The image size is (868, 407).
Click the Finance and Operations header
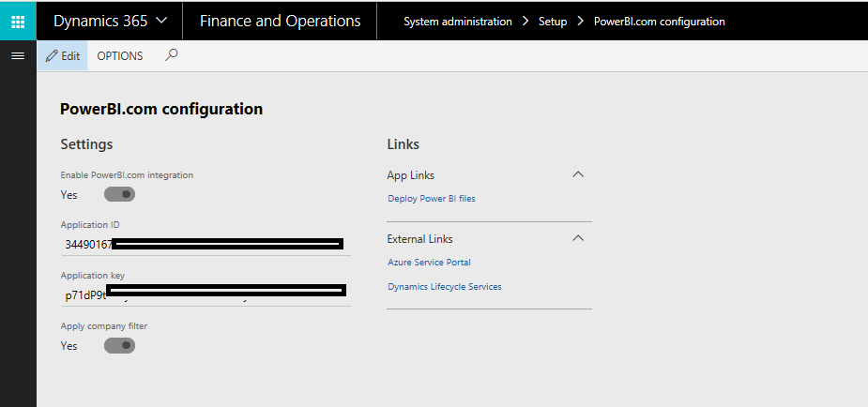pos(280,21)
